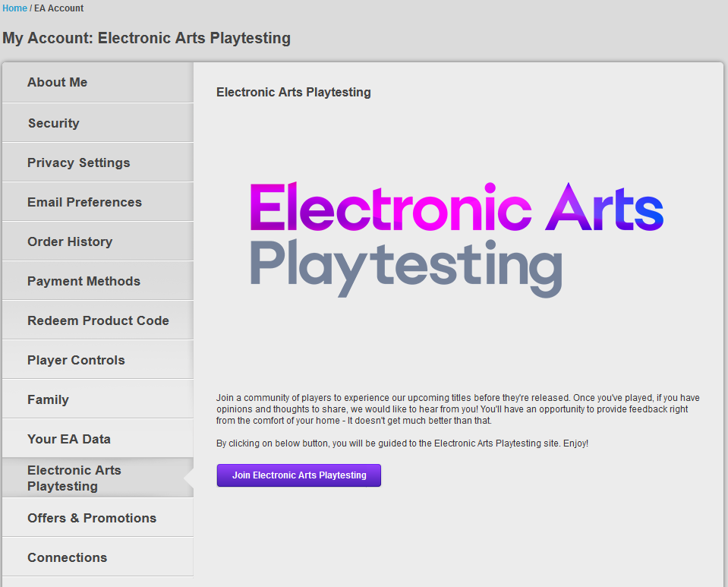Open Player Controls

(97, 359)
